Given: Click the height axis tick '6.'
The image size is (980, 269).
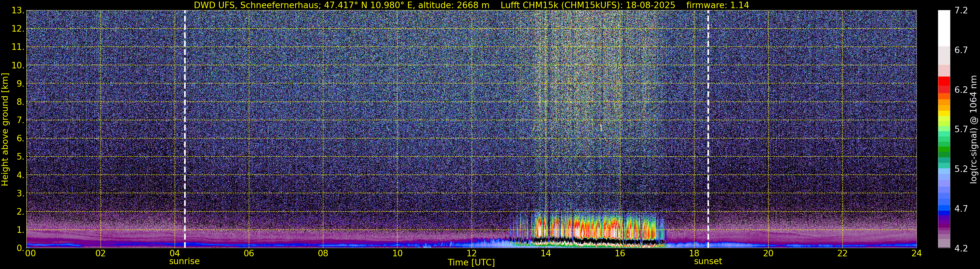Looking at the screenshot, I should click(x=20, y=139).
